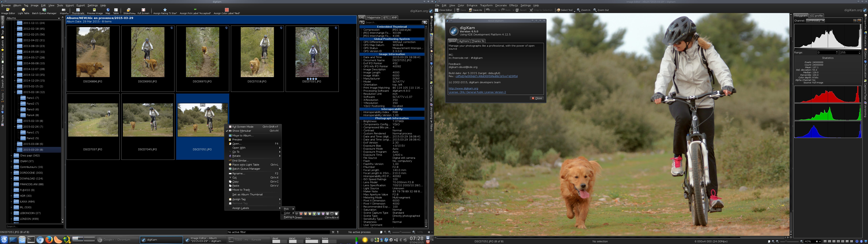Click the Full Screen toolbar icon

(x=143, y=12)
